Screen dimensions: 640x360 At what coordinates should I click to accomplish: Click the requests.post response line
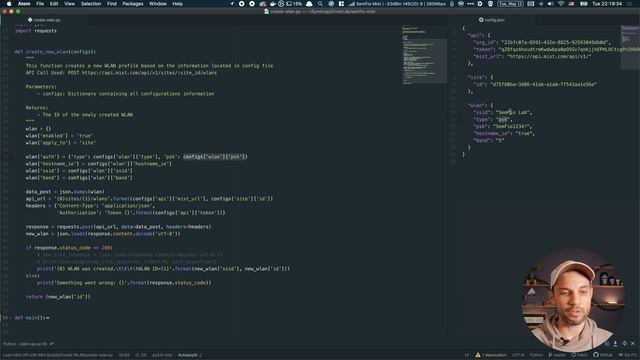pos(118,227)
